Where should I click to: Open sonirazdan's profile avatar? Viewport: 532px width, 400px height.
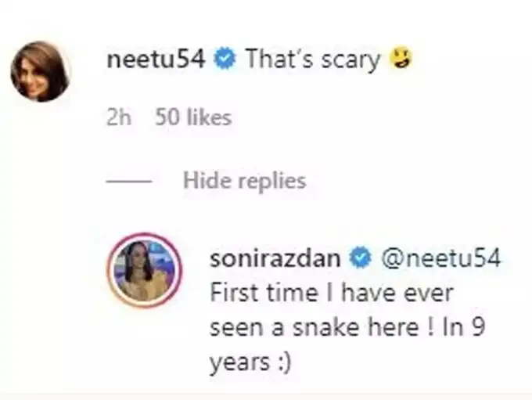point(146,268)
